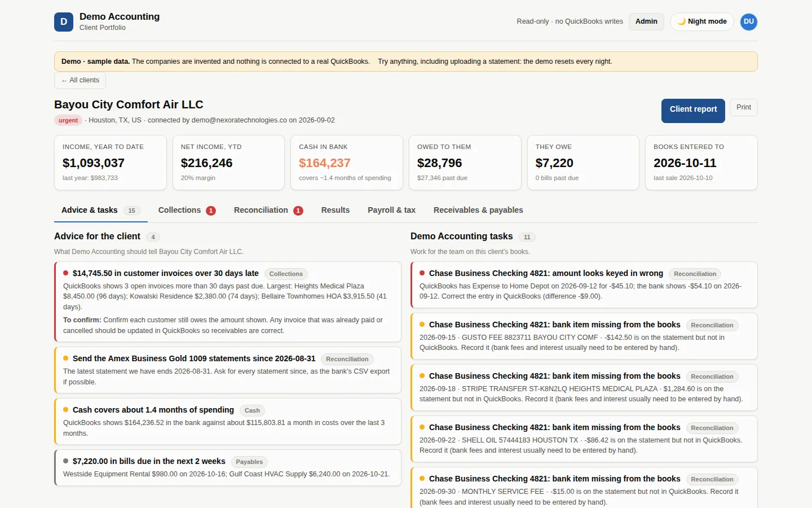Viewport: 812px width, 508px height.
Task: Click the STRIPE TRANSFER missing bank item text
Action: tap(581, 394)
